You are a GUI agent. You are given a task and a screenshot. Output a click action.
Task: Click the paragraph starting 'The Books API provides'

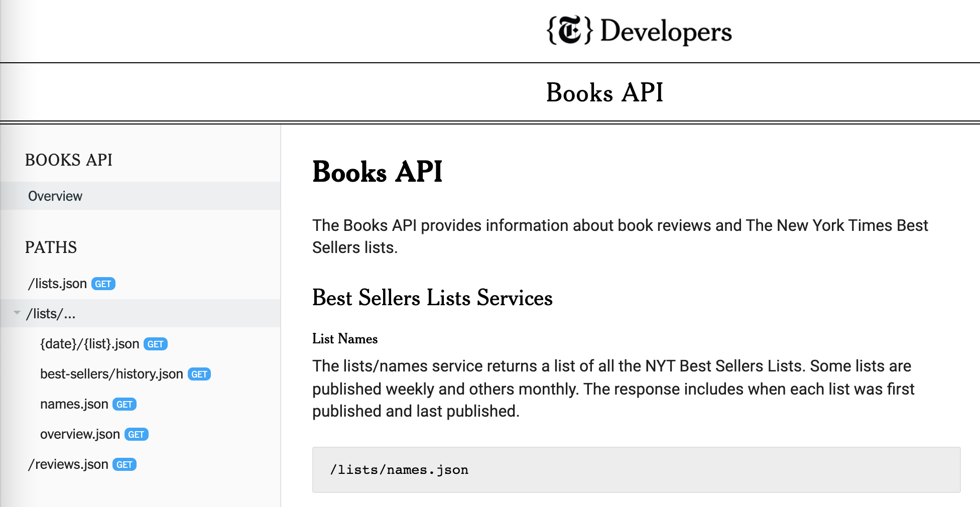click(x=620, y=236)
